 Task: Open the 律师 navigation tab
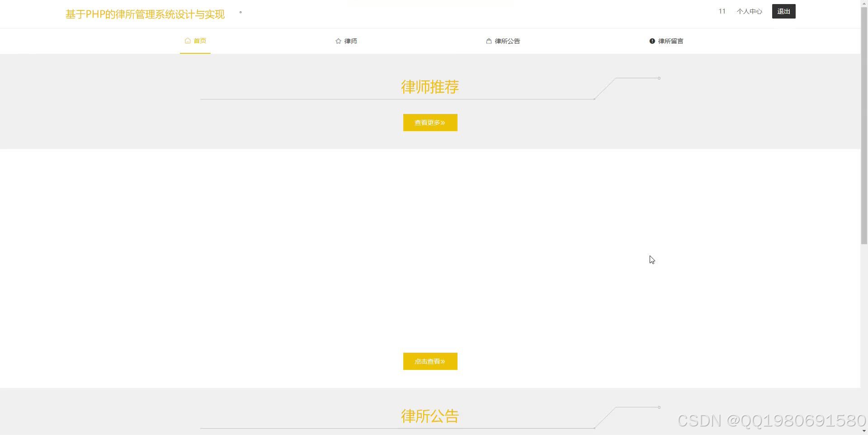(350, 41)
